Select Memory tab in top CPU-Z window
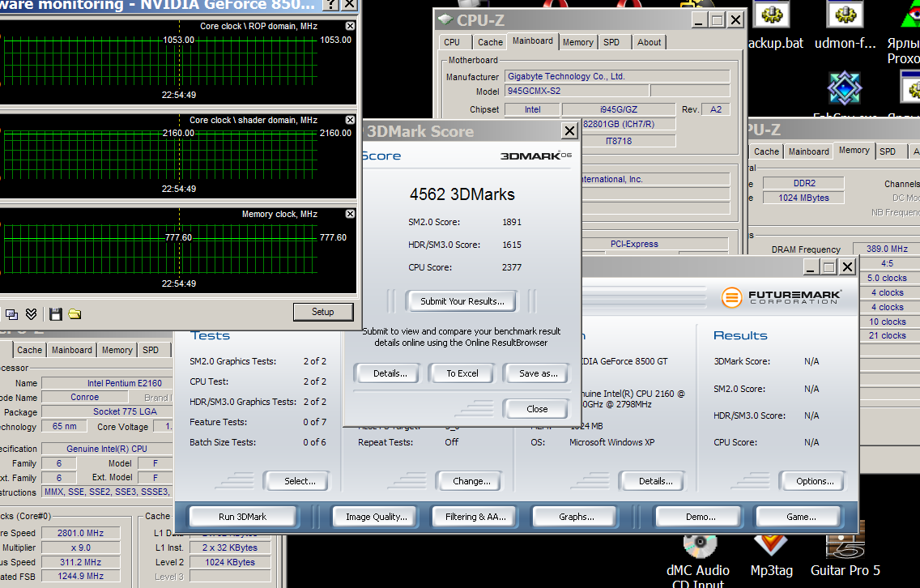This screenshot has height=588, width=920. pos(578,42)
